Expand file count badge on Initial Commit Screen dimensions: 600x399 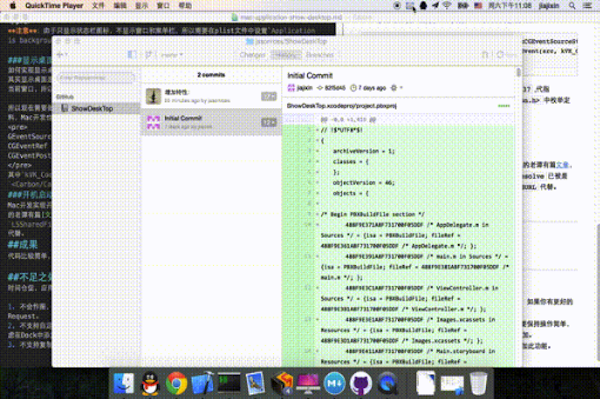269,122
